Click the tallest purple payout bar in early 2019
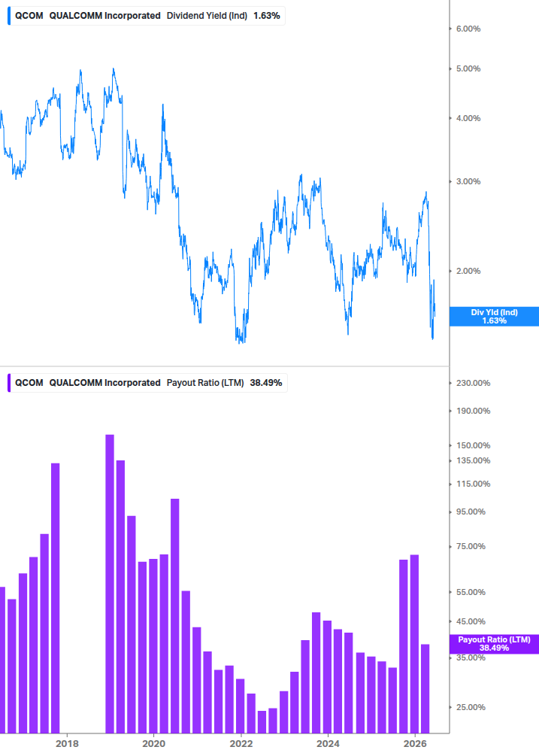The height and width of the screenshot is (756, 539). [x=110, y=584]
